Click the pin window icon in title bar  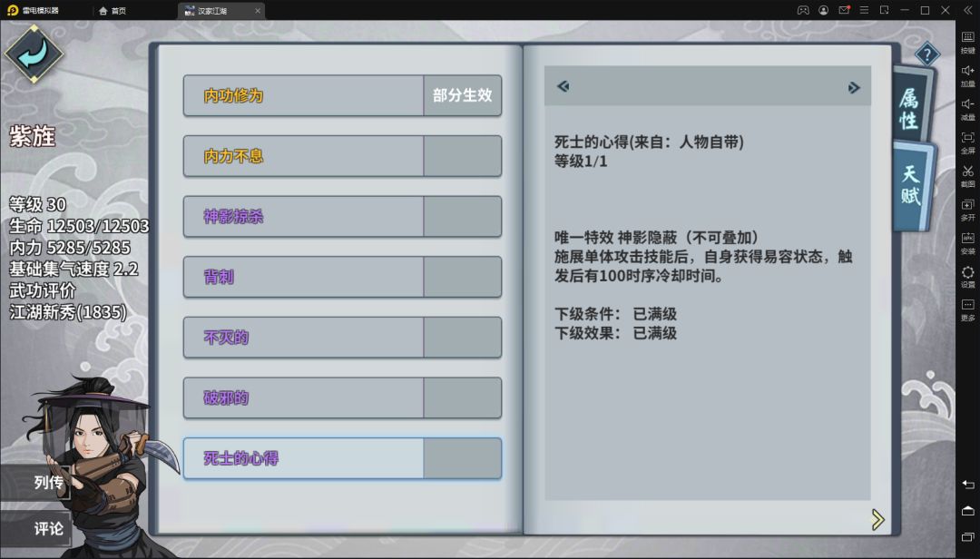[884, 10]
